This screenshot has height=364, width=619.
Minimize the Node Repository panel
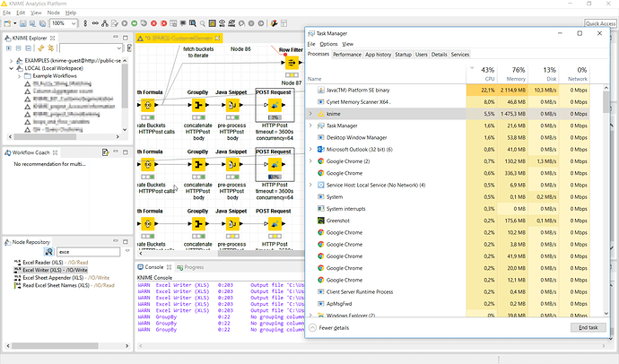tap(115, 241)
